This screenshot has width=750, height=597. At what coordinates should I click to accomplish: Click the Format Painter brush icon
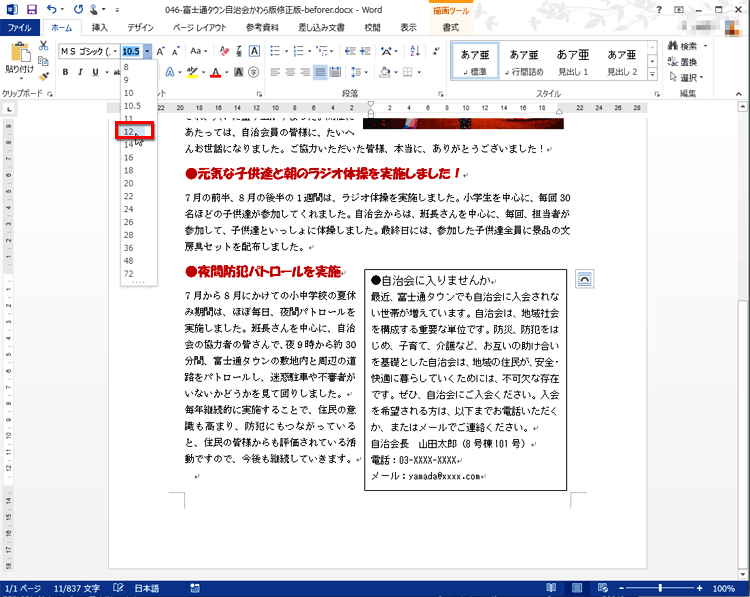44,76
